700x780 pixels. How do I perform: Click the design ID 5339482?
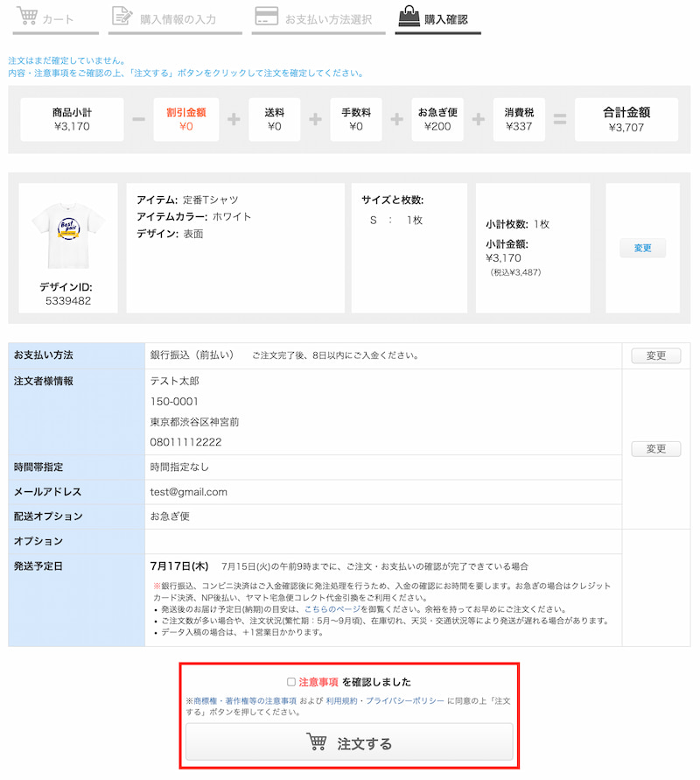(68, 301)
